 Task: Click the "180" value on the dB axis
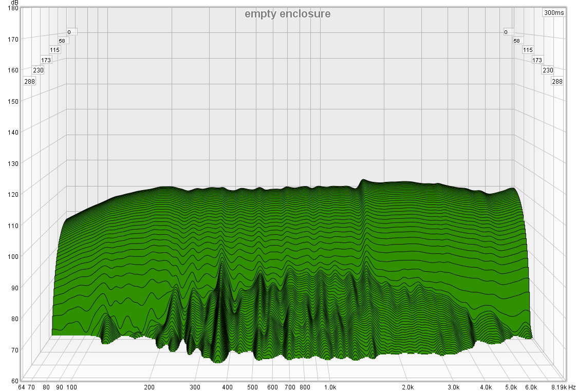pyautogui.click(x=13, y=8)
